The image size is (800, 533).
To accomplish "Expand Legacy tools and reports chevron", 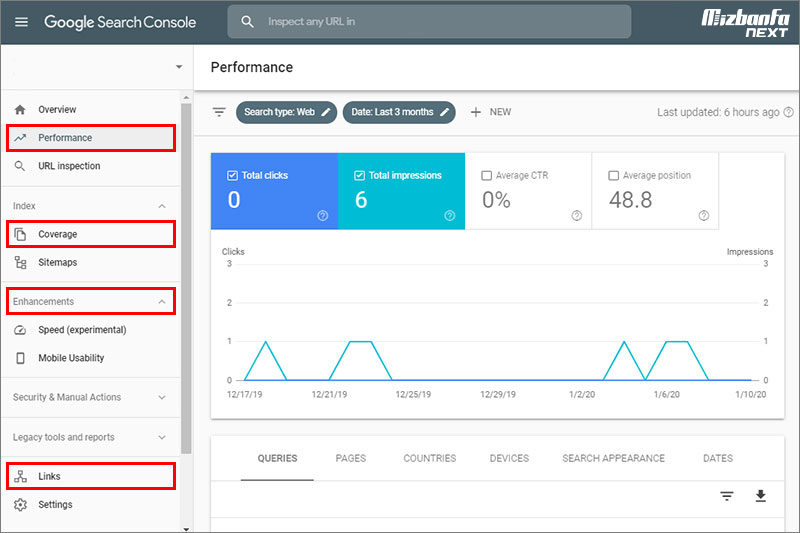I will click(x=162, y=437).
